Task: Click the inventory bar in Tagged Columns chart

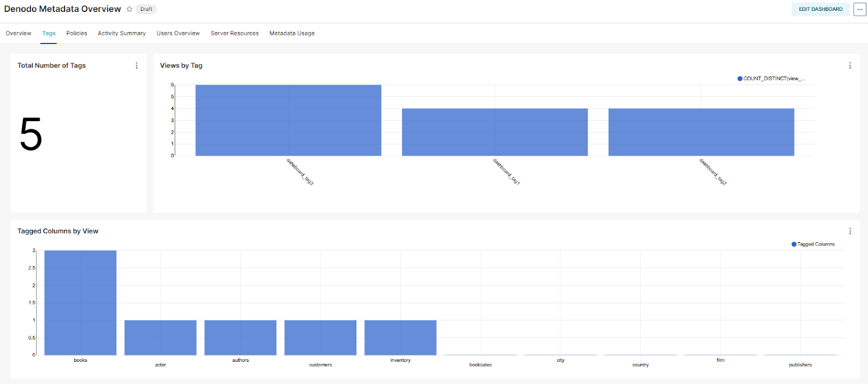Action: tap(400, 338)
